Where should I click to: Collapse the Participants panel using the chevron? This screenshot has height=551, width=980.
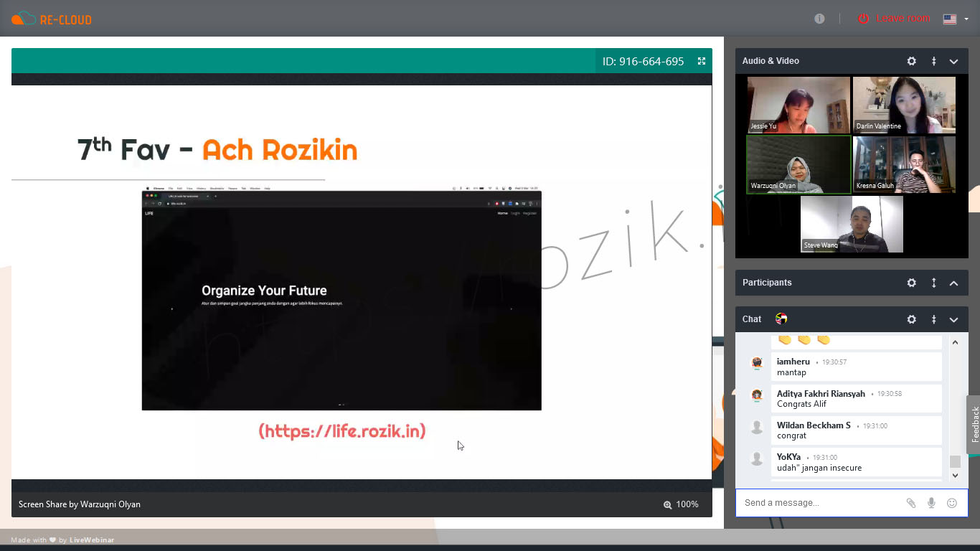pyautogui.click(x=953, y=283)
